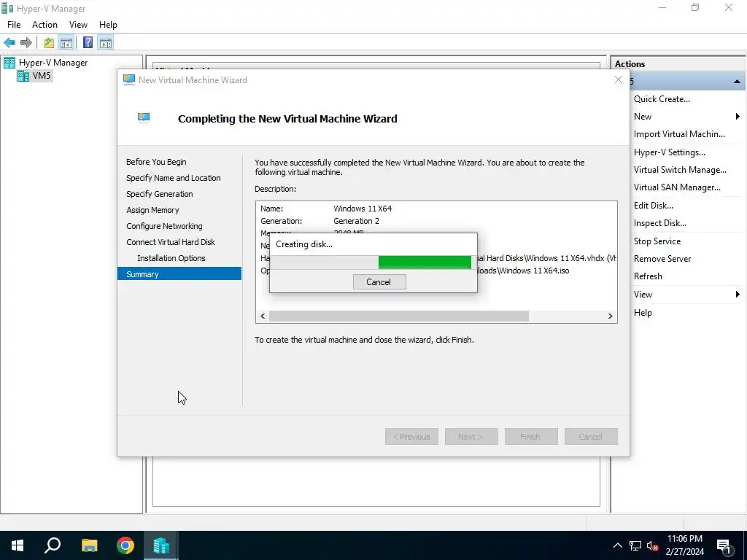Go to Assign Memory step
The height and width of the screenshot is (560, 747).
pos(152,210)
